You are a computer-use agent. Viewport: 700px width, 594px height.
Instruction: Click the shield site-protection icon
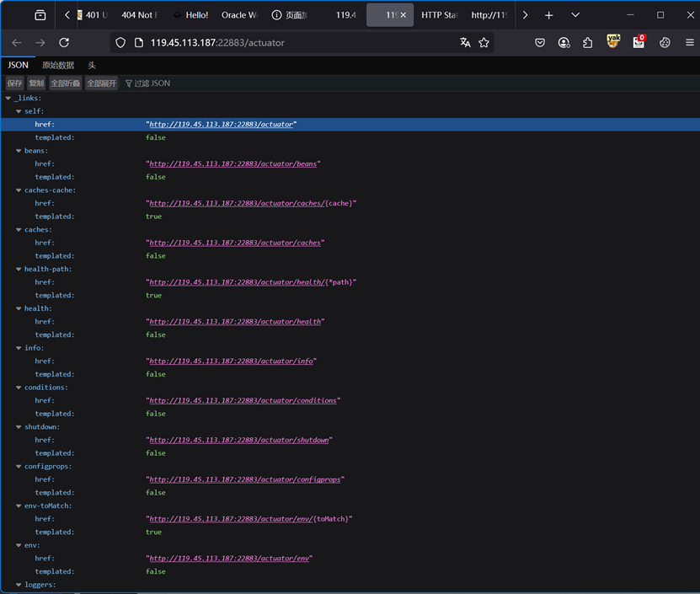click(120, 43)
